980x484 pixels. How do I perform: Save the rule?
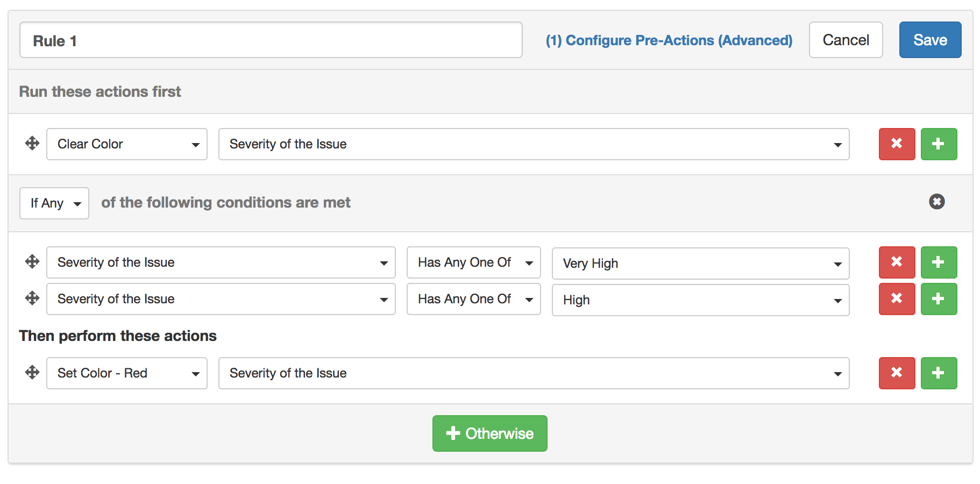point(930,40)
